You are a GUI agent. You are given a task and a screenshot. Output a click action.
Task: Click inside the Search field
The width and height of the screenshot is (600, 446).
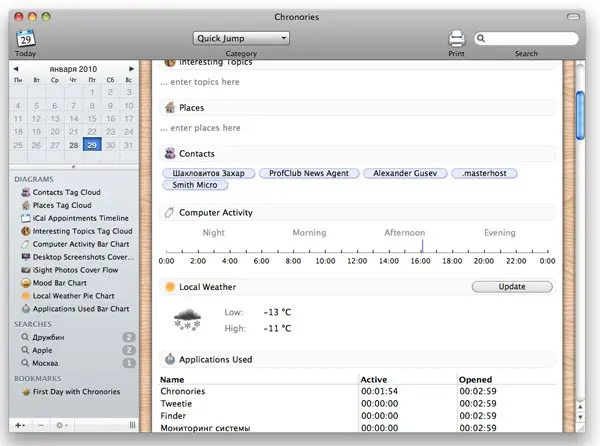tap(526, 38)
